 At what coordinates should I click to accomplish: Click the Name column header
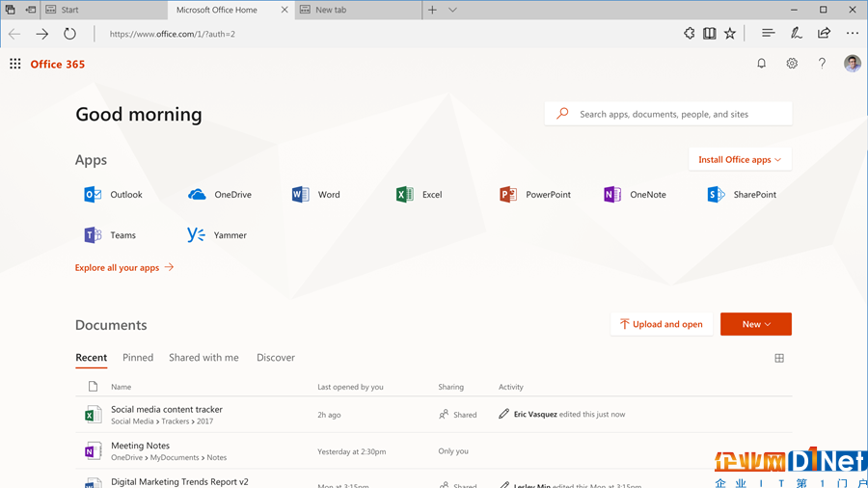pos(121,387)
